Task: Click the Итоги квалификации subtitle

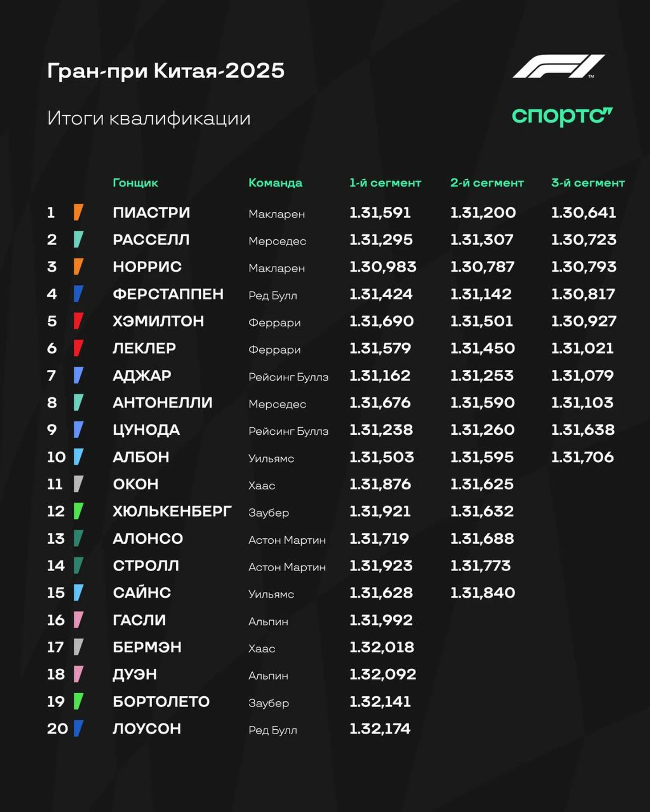Action: pyautogui.click(x=149, y=118)
